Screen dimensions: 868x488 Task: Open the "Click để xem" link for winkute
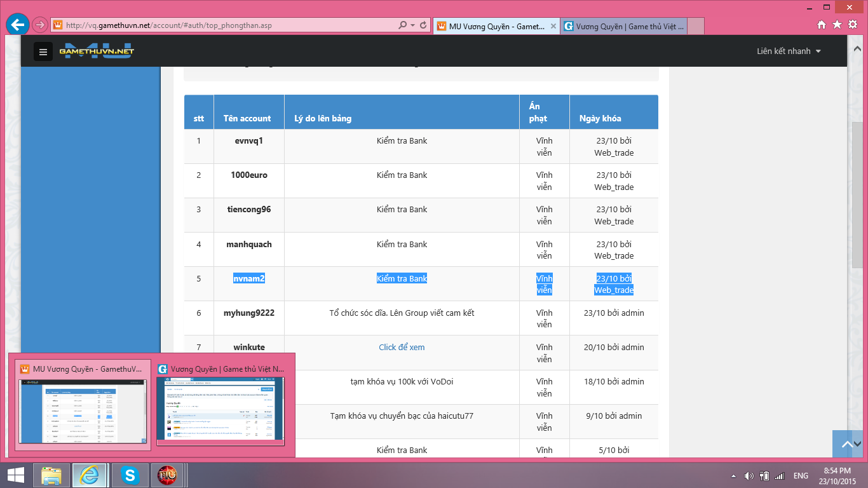point(402,347)
